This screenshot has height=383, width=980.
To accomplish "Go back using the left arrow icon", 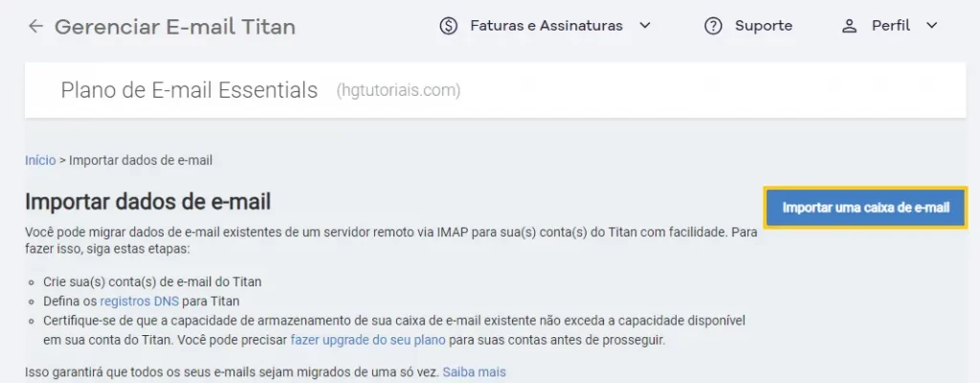I will point(35,26).
